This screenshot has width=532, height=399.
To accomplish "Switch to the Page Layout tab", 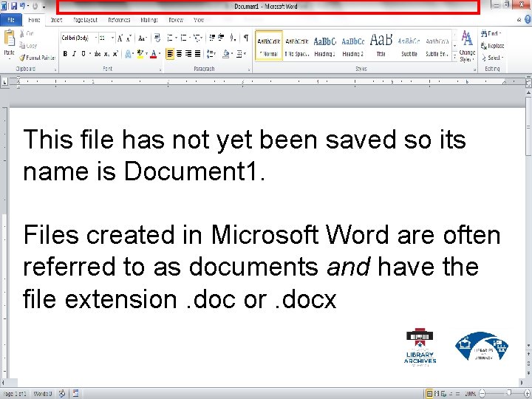I will pyautogui.click(x=85, y=20).
